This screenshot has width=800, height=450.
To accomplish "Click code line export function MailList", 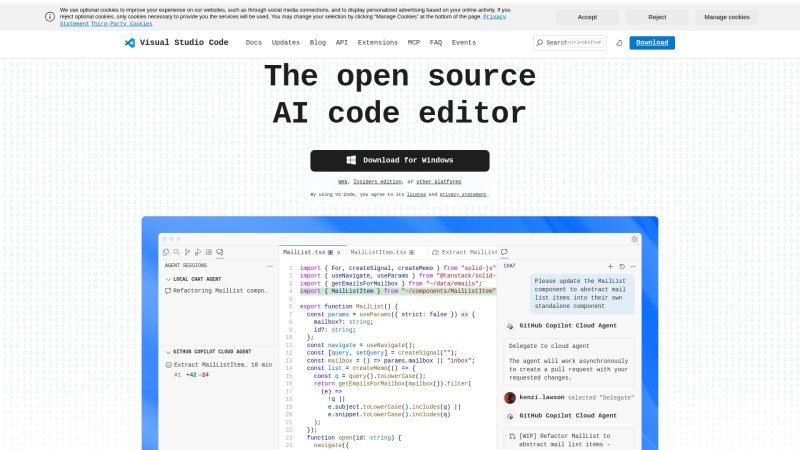I will (x=348, y=307).
